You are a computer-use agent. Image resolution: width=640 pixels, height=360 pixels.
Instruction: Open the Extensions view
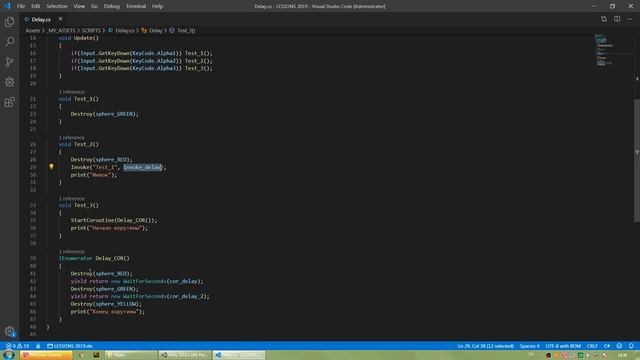[x=9, y=102]
